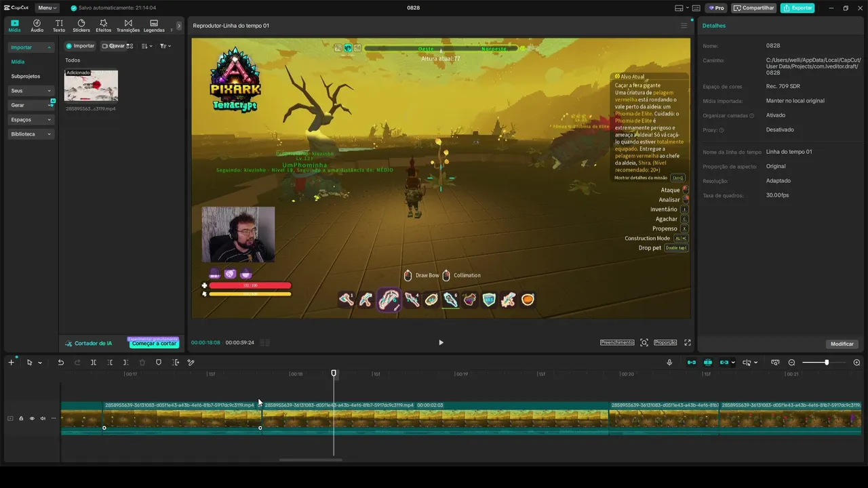Click Começar a cortar button

[x=154, y=344]
